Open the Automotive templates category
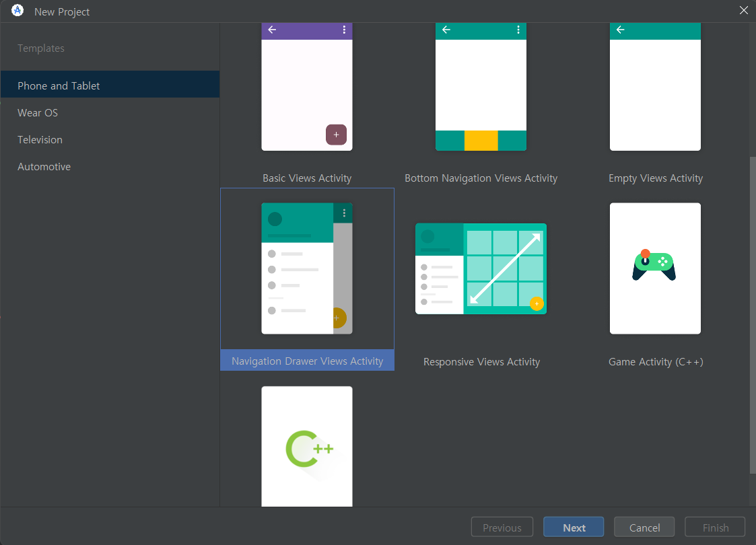756x545 pixels. click(110, 167)
